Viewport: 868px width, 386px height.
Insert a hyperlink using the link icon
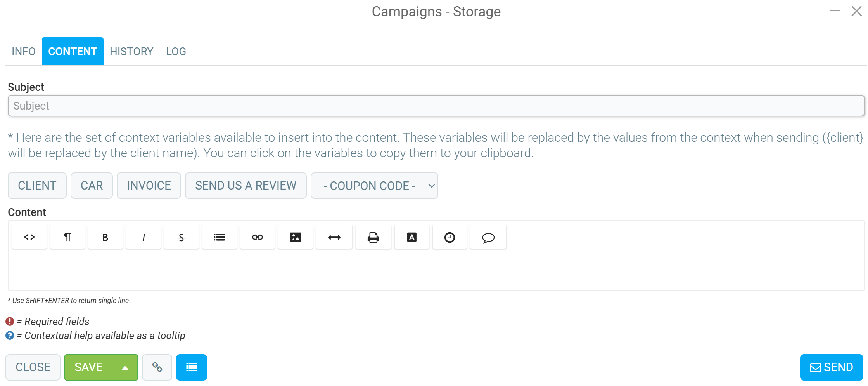pos(258,237)
